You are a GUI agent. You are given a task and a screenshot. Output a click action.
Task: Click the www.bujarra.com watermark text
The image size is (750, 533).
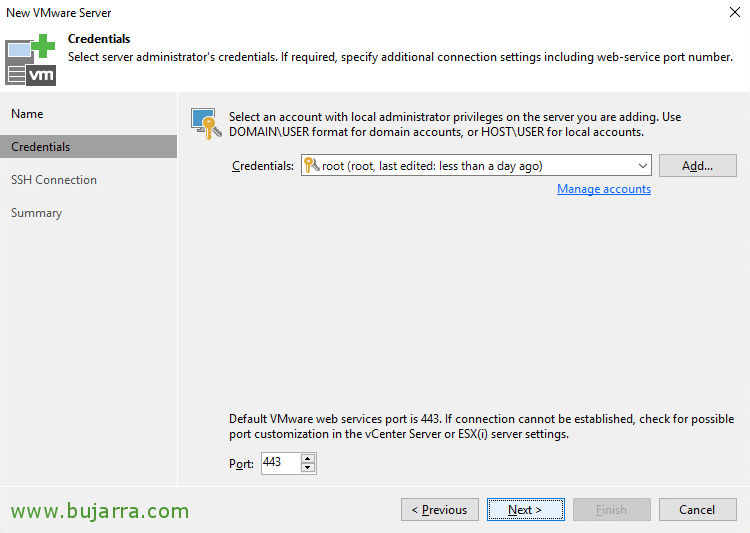tap(100, 512)
